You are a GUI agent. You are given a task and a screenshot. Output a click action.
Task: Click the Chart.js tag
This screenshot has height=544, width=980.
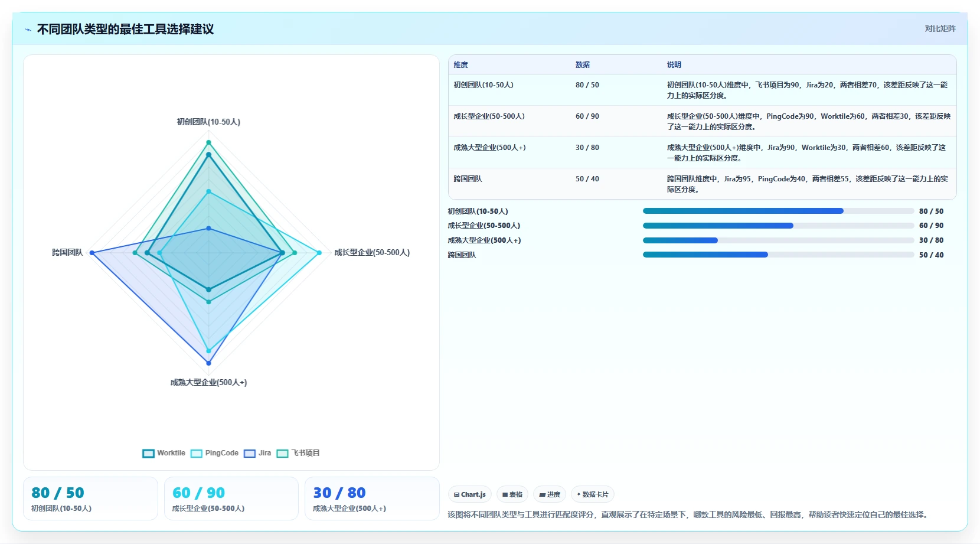pos(470,494)
